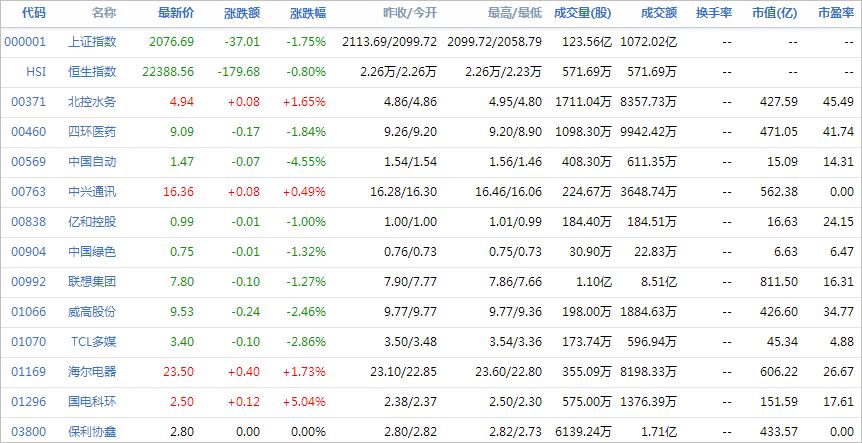Open the 上证指数 index page
The width and height of the screenshot is (862, 443).
pos(92,42)
